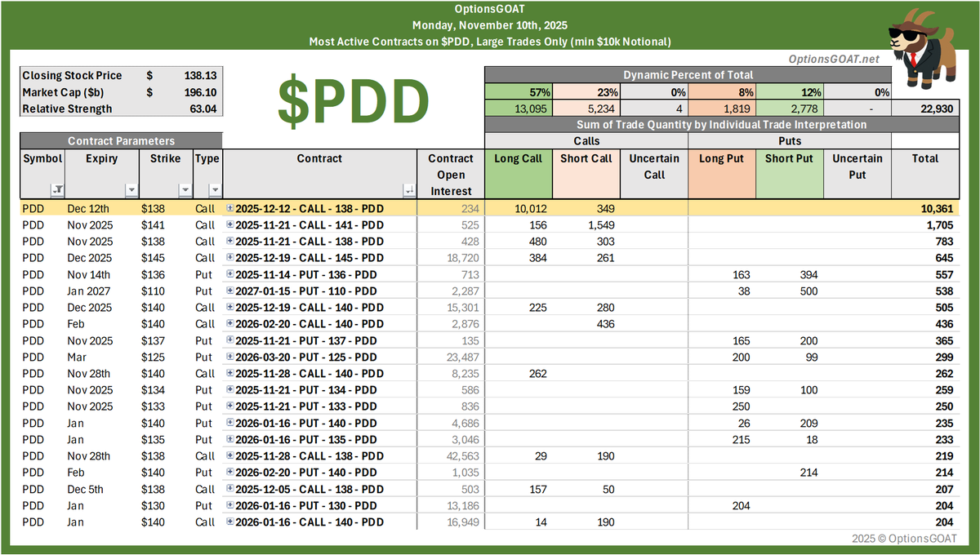
Task: Expand the 2025-12-12 CALL 138 contract row
Action: click(x=230, y=209)
